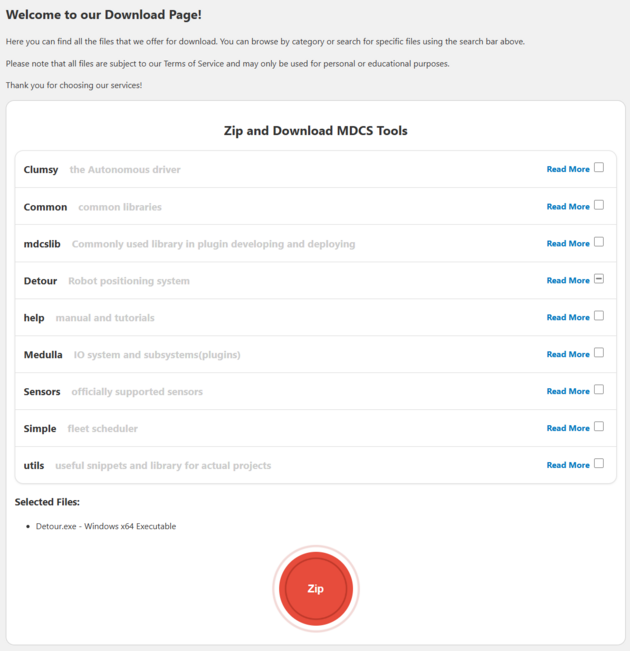630x651 pixels.
Task: Expand Read More for help
Action: (x=568, y=318)
